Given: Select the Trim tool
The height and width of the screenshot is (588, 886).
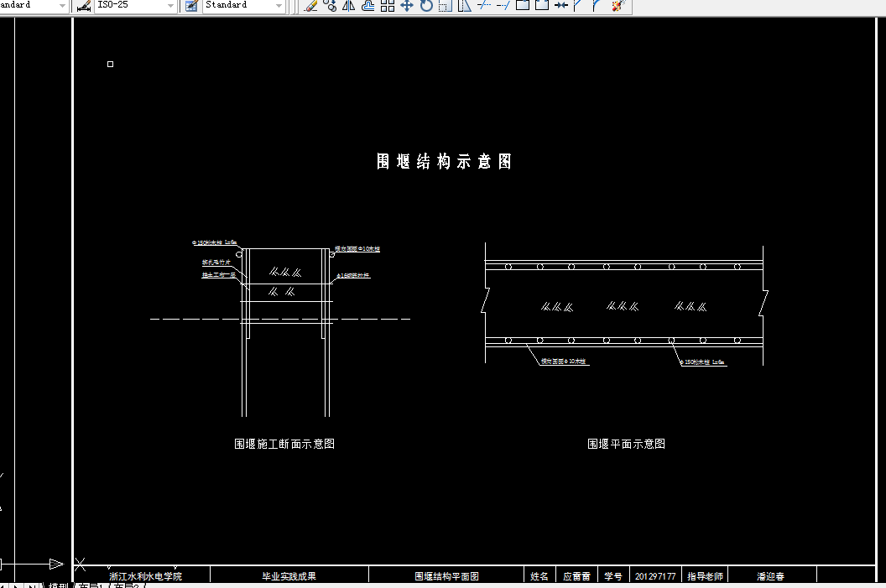Looking at the screenshot, I should (483, 6).
